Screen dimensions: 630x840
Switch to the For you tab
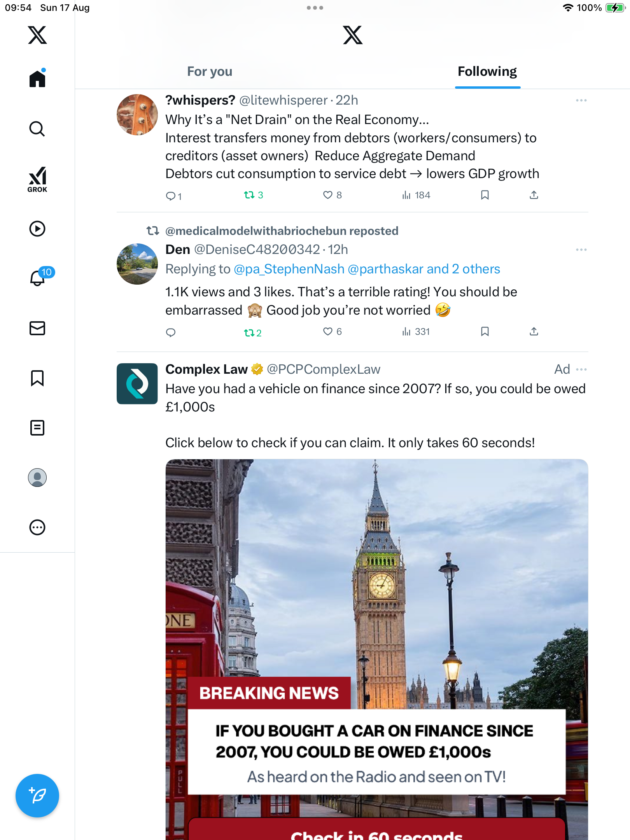210,72
